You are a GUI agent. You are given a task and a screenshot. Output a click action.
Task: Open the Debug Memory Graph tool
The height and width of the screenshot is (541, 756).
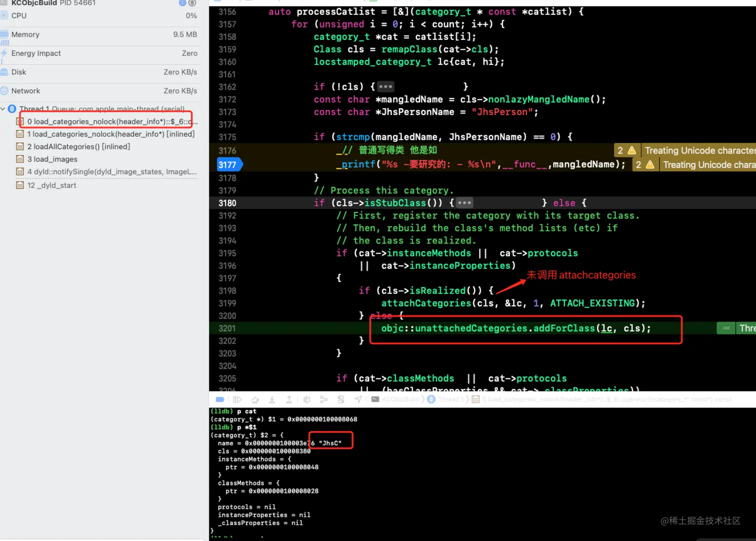(x=324, y=399)
